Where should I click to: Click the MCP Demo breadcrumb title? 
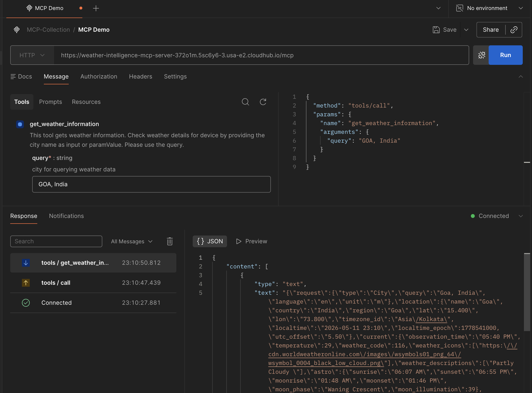(x=94, y=30)
